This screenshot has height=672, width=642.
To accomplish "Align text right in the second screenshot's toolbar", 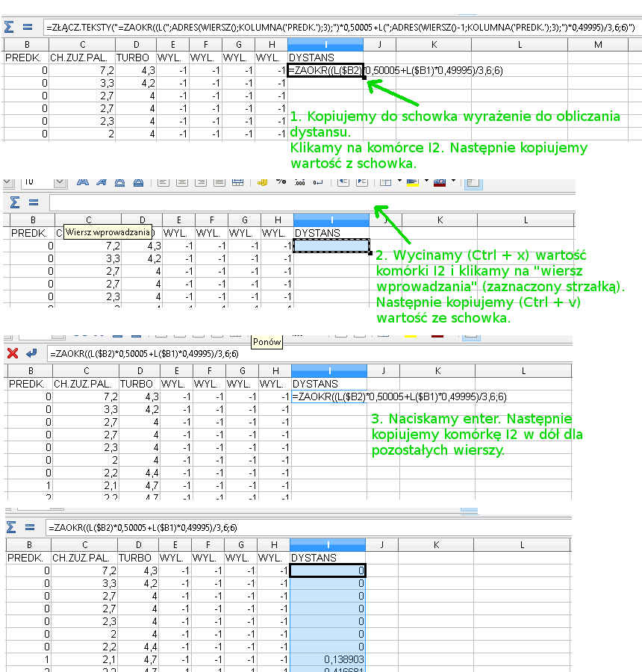I will pos(201,182).
